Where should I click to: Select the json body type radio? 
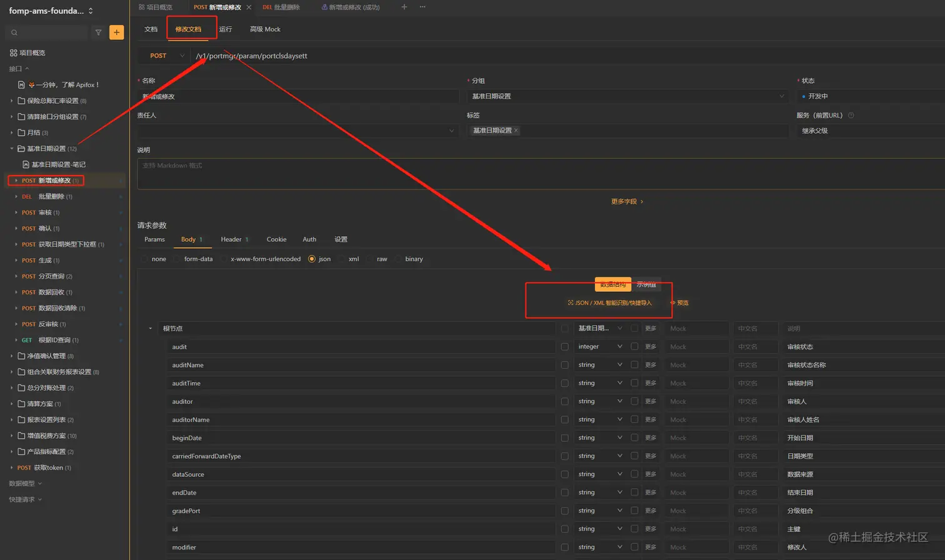pos(311,259)
